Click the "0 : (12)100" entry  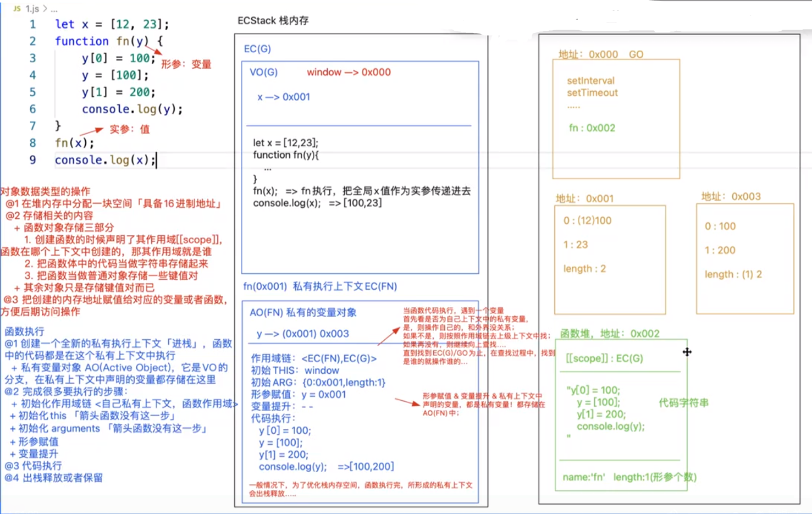coord(587,220)
